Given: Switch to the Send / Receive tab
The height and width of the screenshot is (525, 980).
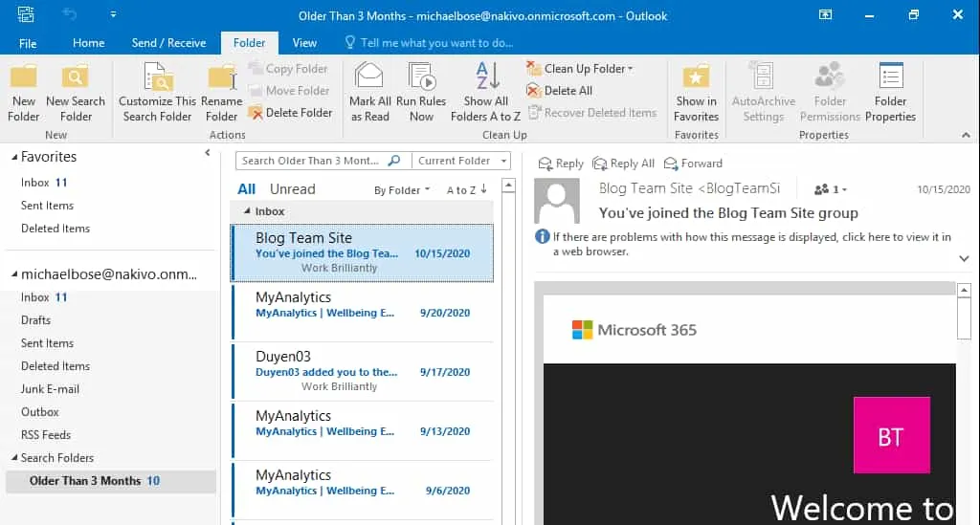Looking at the screenshot, I should [168, 43].
